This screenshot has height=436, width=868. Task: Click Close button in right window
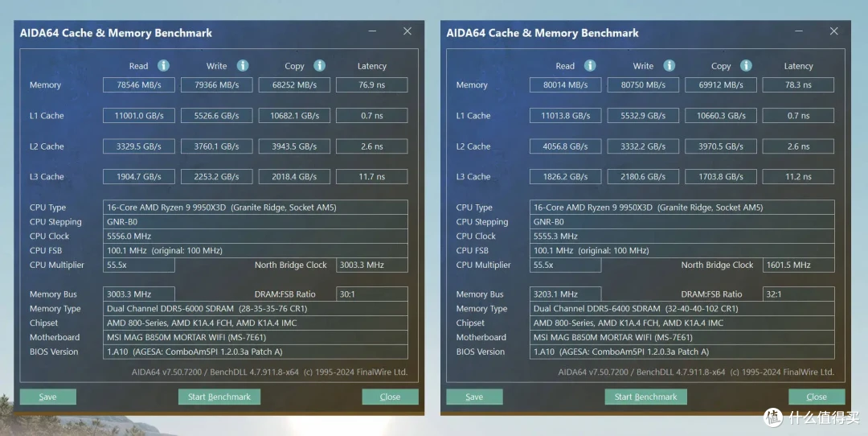817,397
